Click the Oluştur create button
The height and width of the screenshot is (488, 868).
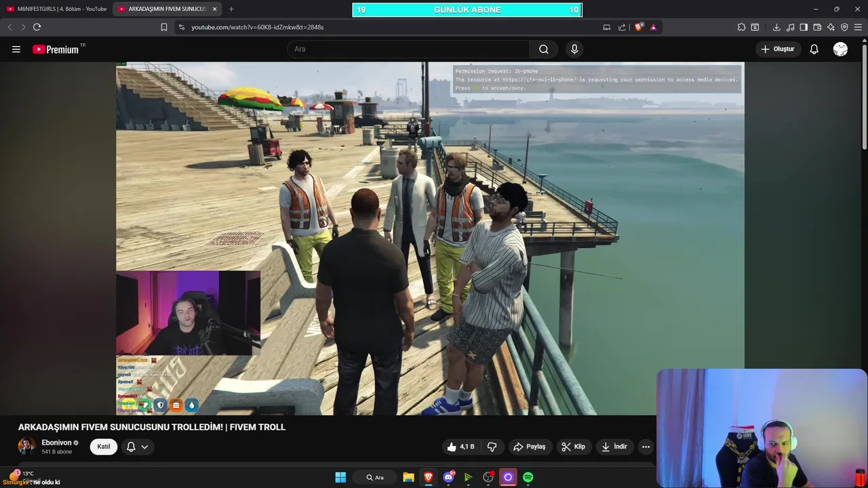(777, 49)
